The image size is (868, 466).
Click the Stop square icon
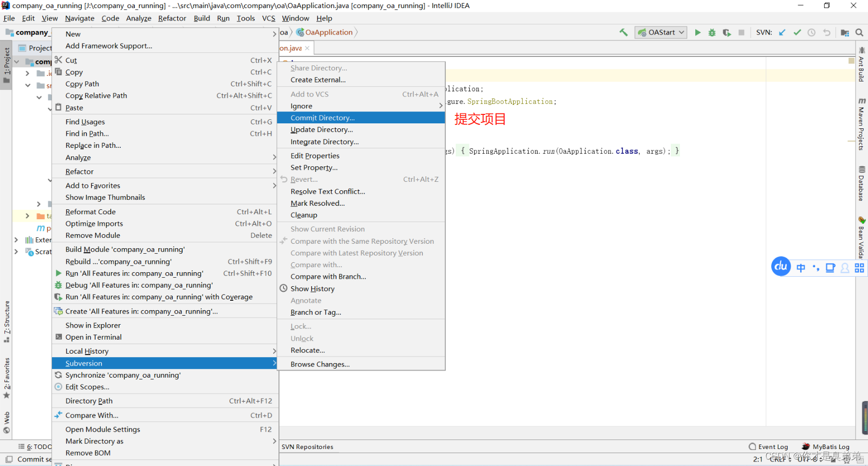click(x=741, y=32)
